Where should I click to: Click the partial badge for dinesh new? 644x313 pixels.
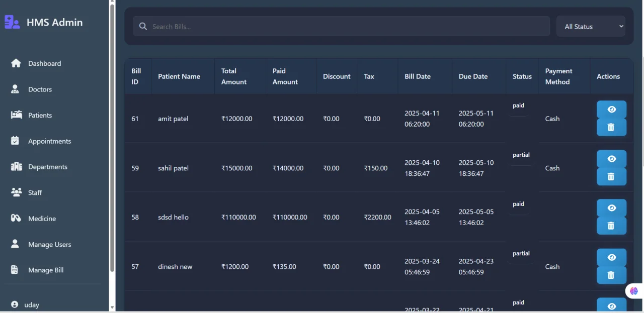point(521,254)
